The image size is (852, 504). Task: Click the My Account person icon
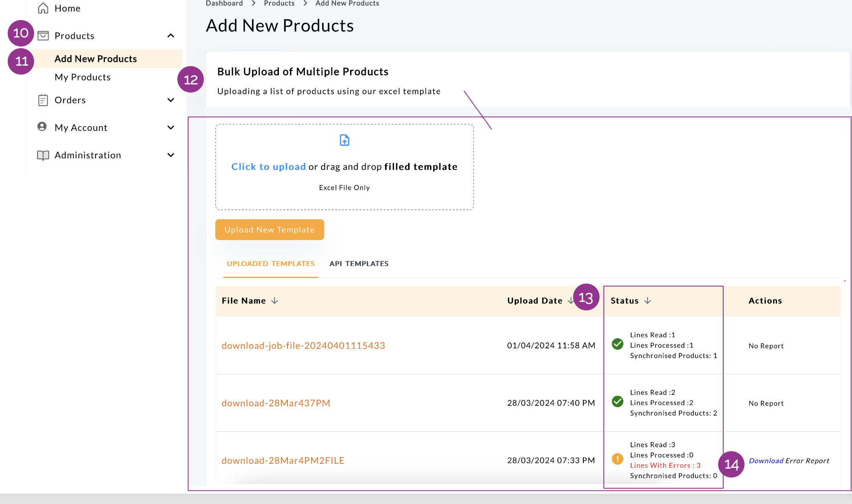coord(42,127)
